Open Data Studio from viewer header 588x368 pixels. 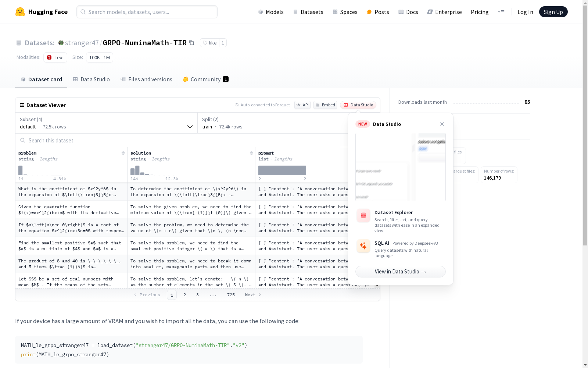coord(358,105)
